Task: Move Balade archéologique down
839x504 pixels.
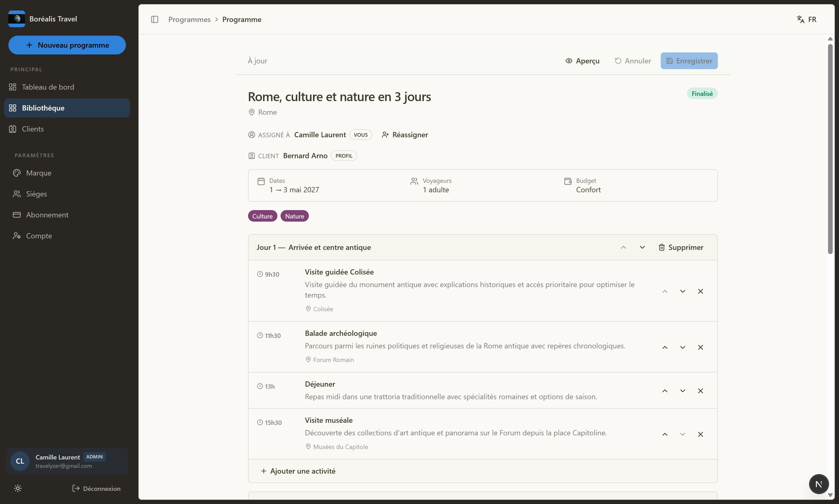Action: tap(682, 347)
